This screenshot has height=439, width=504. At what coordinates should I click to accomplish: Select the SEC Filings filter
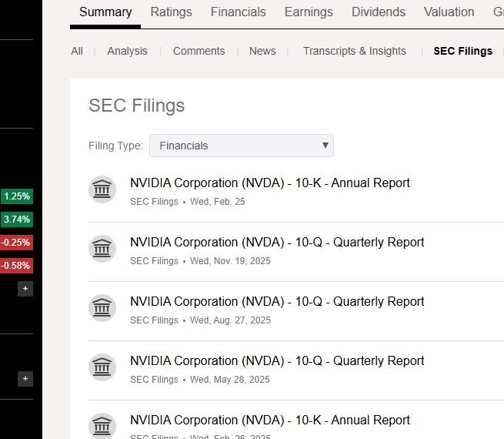(x=463, y=51)
